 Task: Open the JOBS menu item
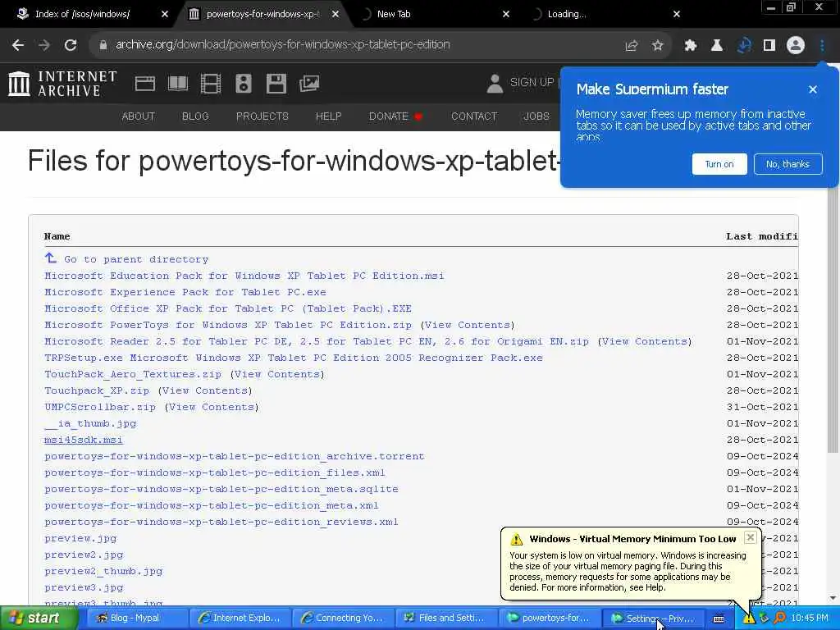coord(536,116)
